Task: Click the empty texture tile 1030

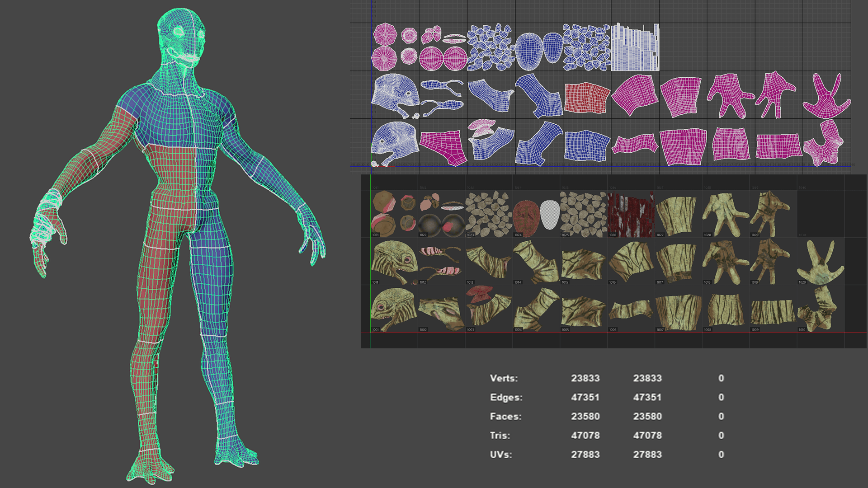Action: coord(820,214)
